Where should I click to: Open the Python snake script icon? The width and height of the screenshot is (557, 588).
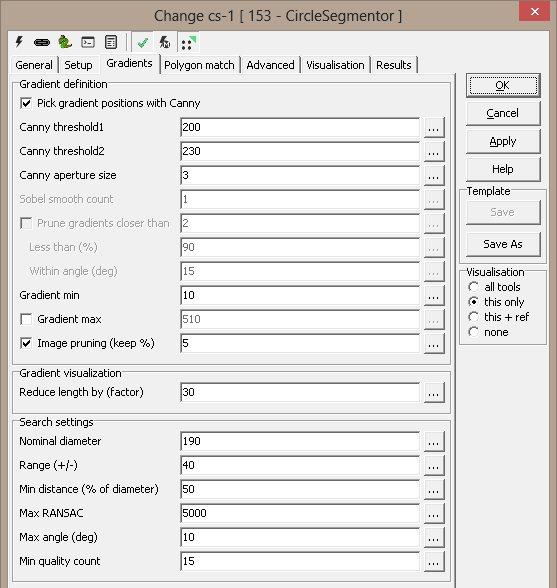pyautogui.click(x=65, y=42)
